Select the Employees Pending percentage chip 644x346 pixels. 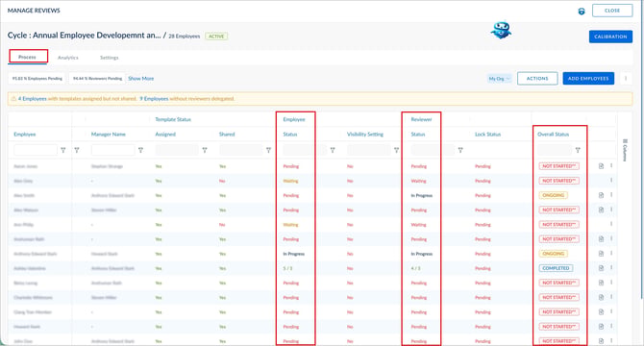[x=37, y=79]
